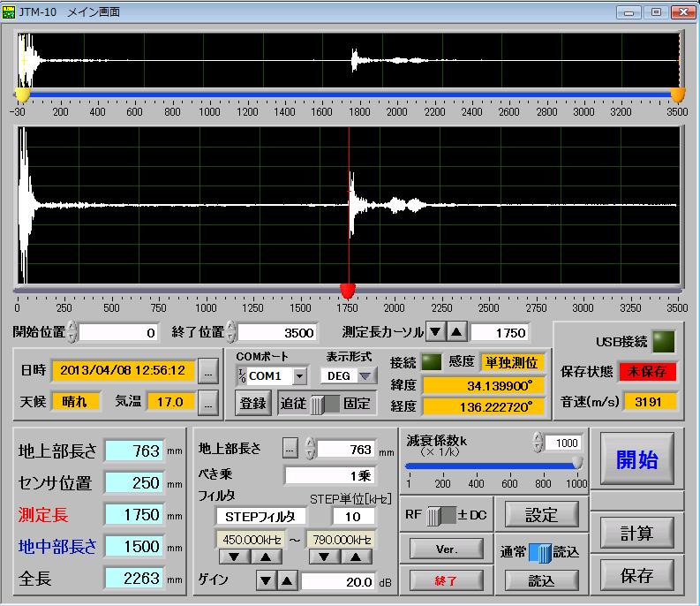Click the 790.000kHz filter up arrow
The image size is (700, 606).
pos(357,557)
